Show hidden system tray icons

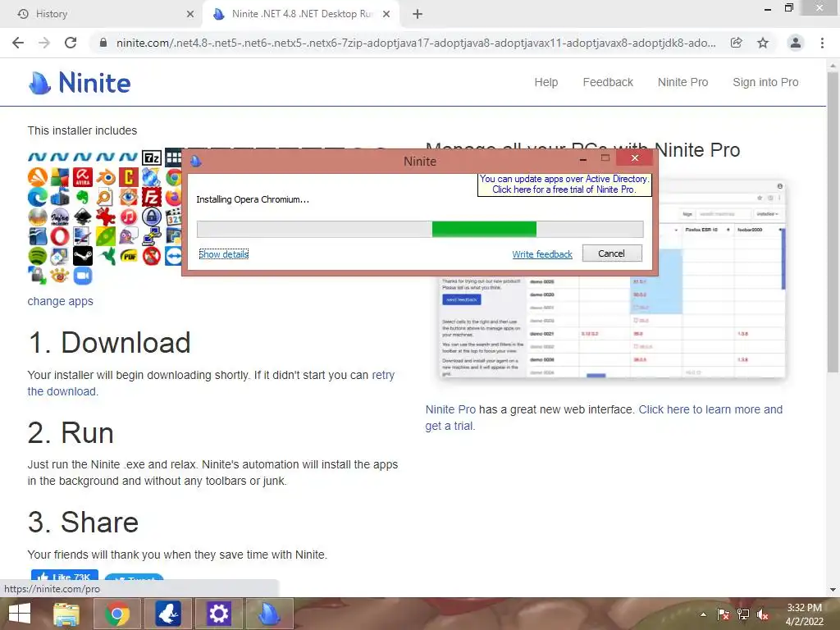(x=703, y=614)
